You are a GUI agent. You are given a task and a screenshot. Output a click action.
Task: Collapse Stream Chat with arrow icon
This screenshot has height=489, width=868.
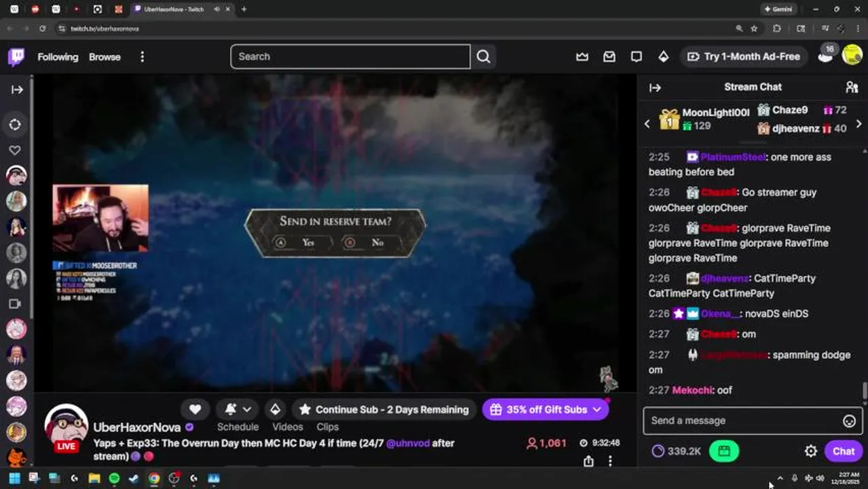(x=655, y=88)
